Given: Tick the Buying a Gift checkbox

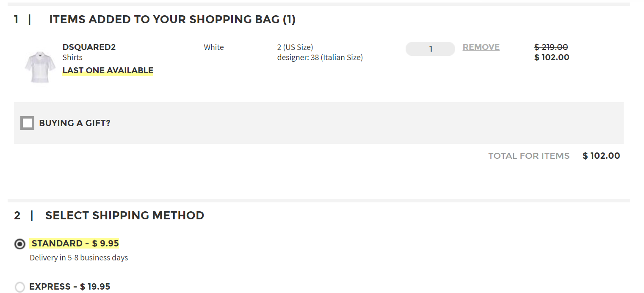Looking at the screenshot, I should (28, 123).
